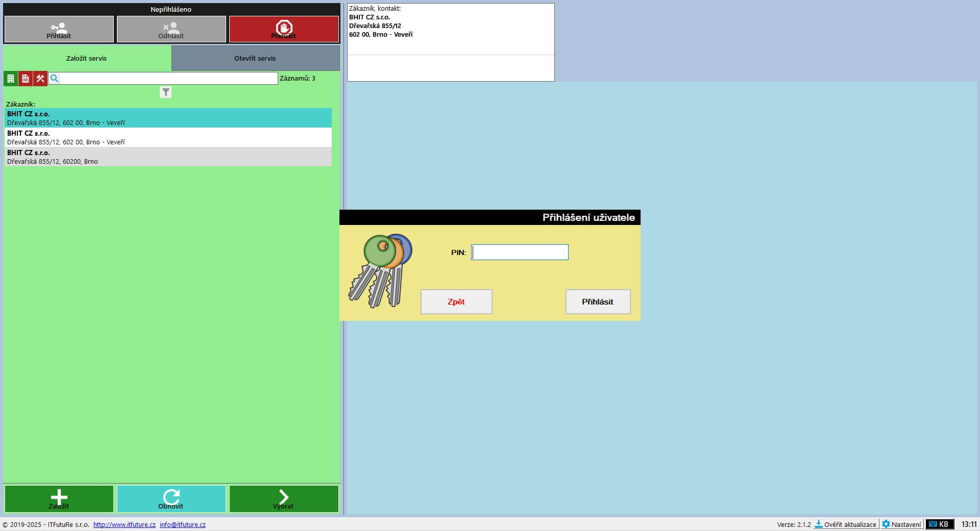Click the 13:11 clock in status bar
Screen dimensions: 980x531
(969, 524)
